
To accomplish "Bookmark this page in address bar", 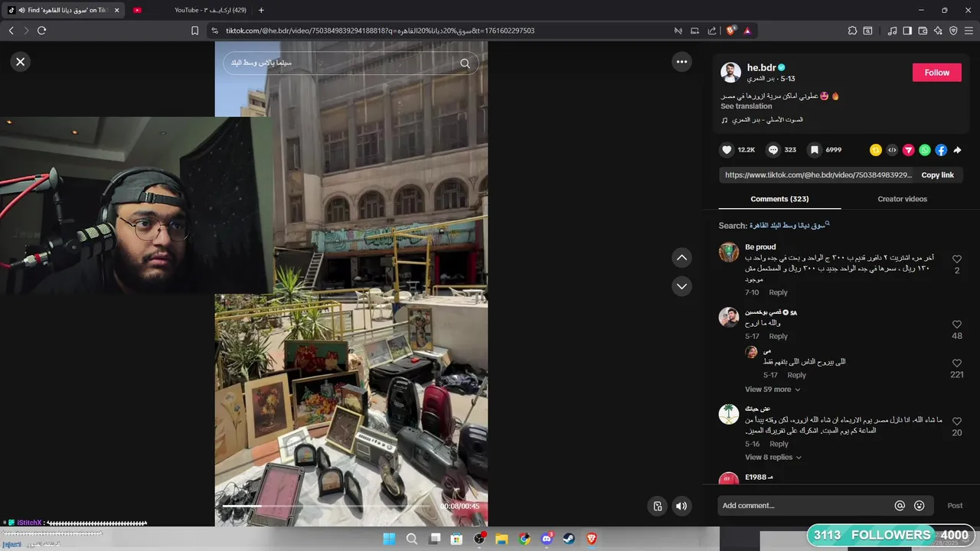I will point(194,31).
